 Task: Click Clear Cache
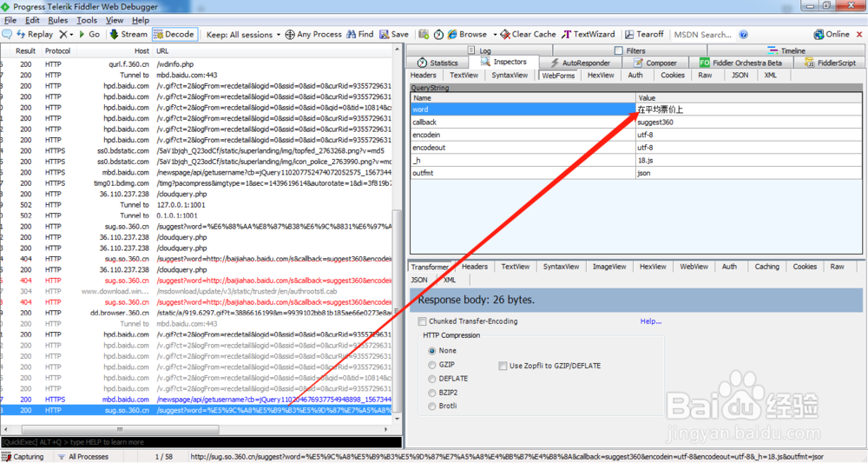pos(528,35)
